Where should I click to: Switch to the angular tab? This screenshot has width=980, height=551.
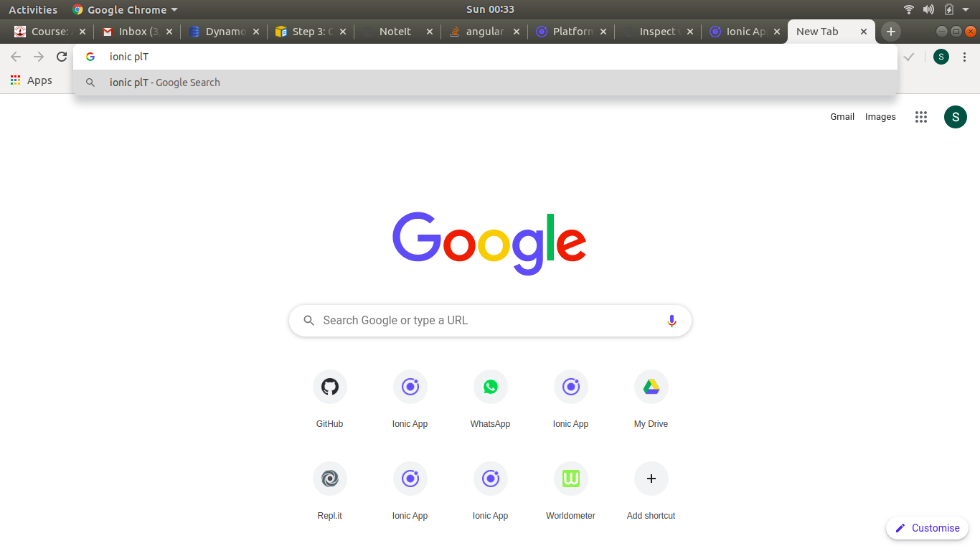pos(484,32)
